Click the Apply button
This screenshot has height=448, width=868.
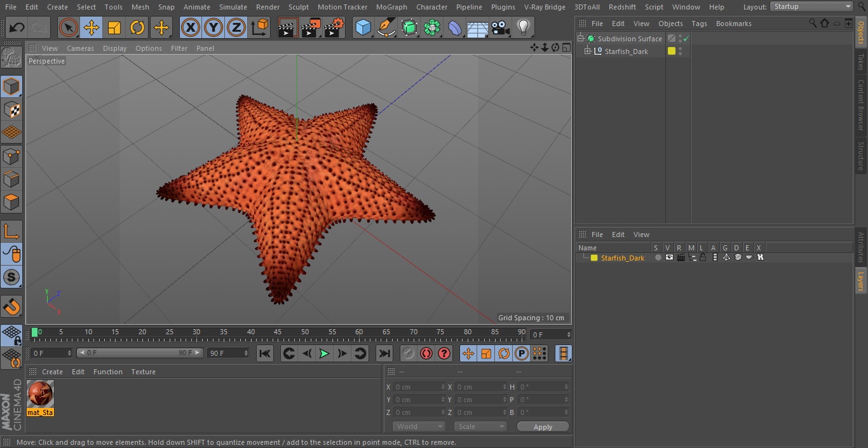tap(543, 427)
